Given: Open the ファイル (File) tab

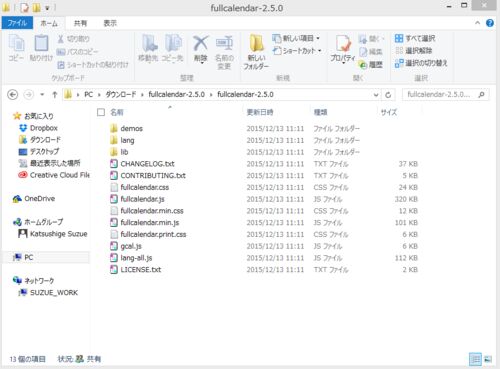Looking at the screenshot, I should 17,23.
